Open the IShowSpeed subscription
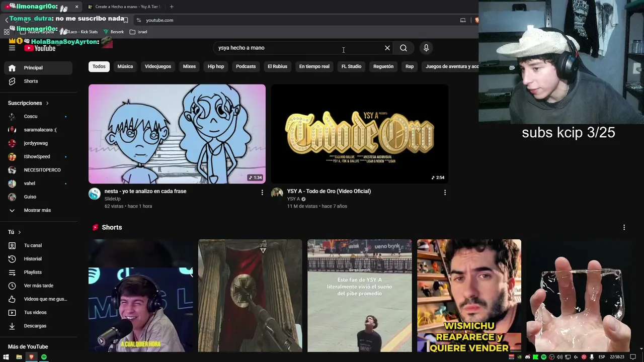This screenshot has height=362, width=644. coord(39,156)
